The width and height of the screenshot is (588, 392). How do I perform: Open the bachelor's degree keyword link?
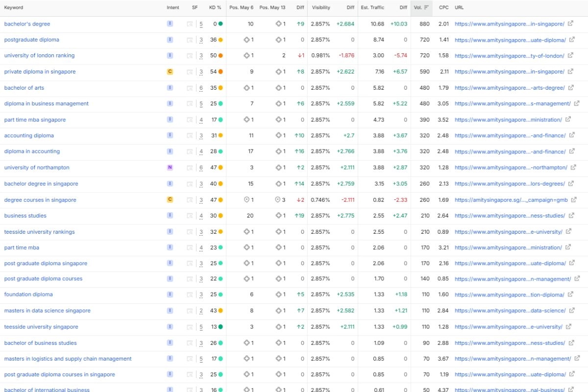click(x=27, y=24)
